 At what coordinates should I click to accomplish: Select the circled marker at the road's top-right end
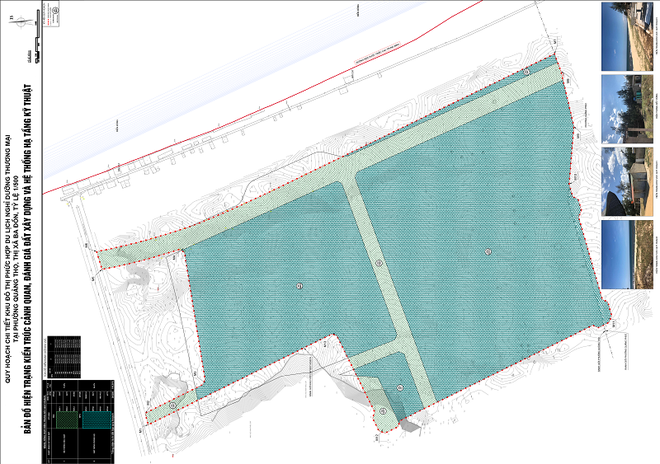click(x=527, y=72)
